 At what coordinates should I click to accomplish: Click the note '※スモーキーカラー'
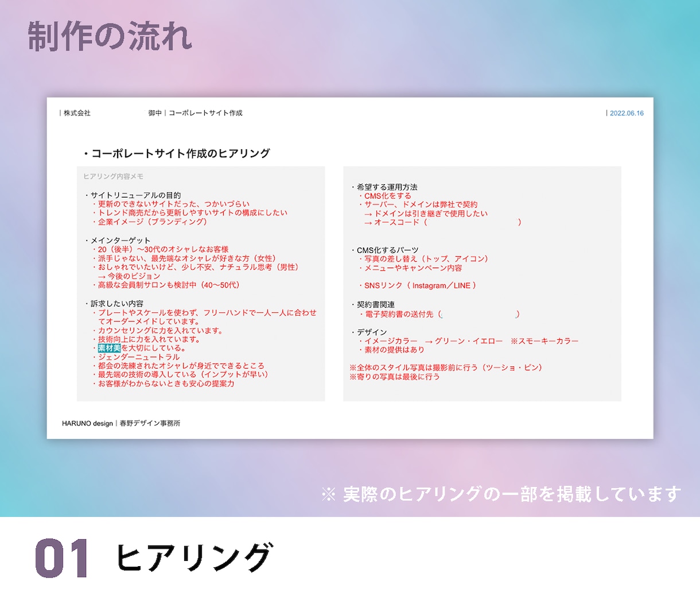coord(545,341)
